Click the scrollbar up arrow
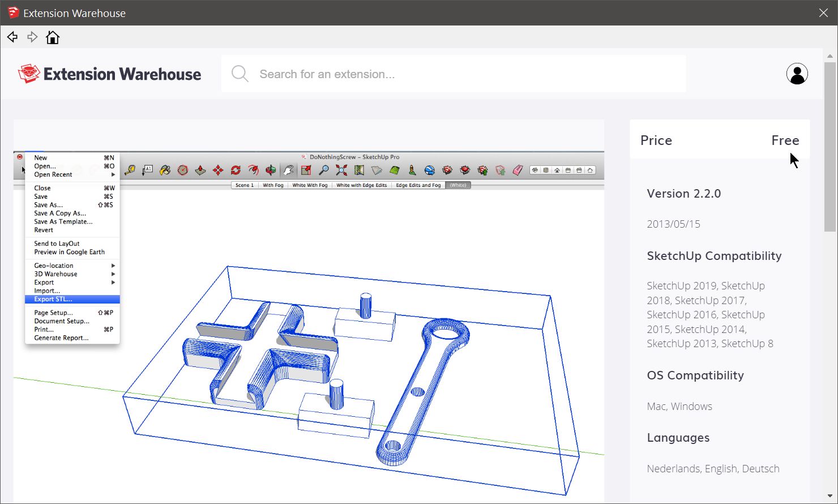838x504 pixels. [830, 56]
